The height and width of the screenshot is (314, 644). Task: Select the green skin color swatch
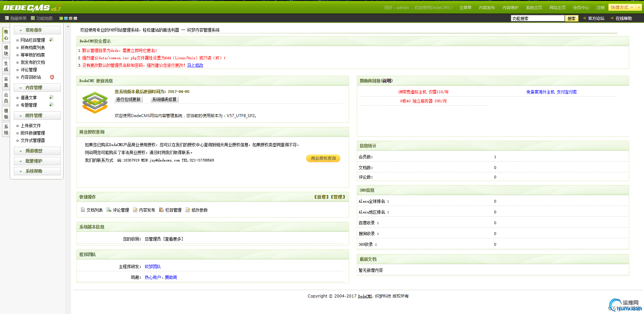[x=61, y=18]
